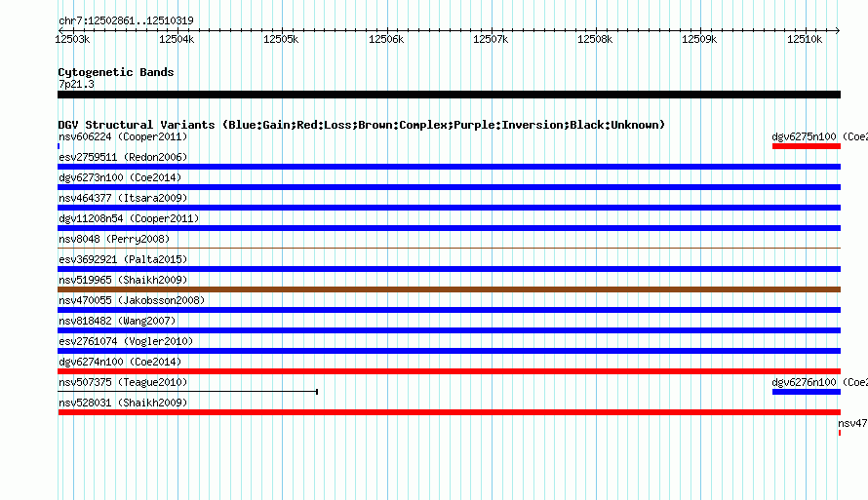Click the 12503k ruler position
This screenshot has height=500, width=868.
pyautogui.click(x=72, y=39)
